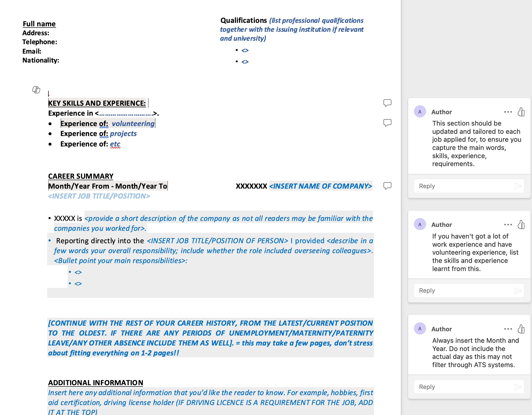The height and width of the screenshot is (415, 532).
Task: Open comment bubble beside Insert Name of Company
Action: [x=387, y=186]
